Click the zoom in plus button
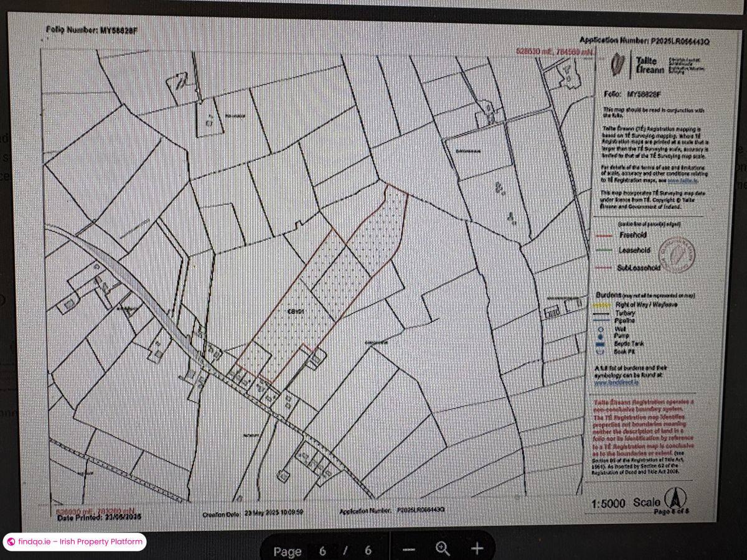 click(476, 550)
